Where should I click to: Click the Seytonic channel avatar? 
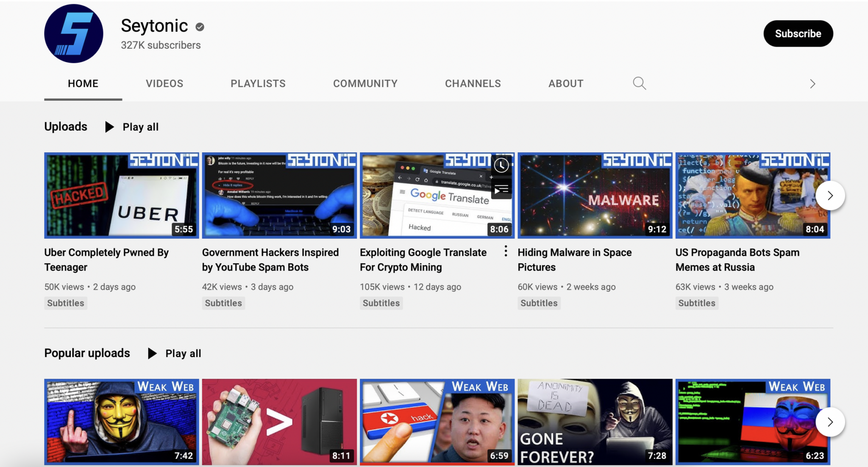[73, 33]
